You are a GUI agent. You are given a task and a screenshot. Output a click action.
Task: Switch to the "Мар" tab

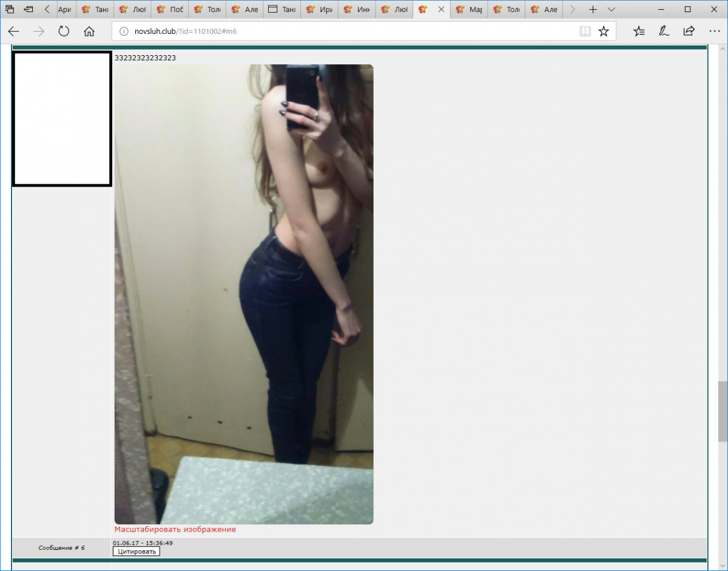[469, 10]
